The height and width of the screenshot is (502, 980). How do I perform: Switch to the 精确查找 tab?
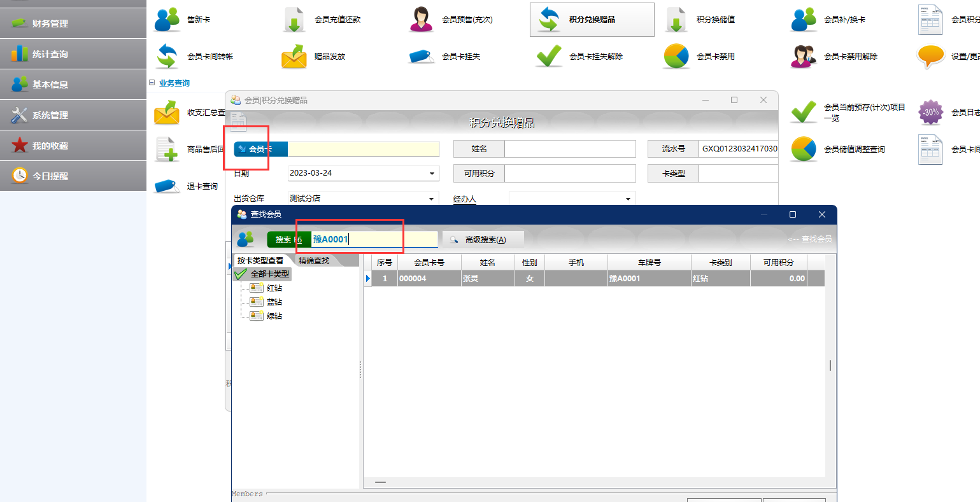[314, 261]
